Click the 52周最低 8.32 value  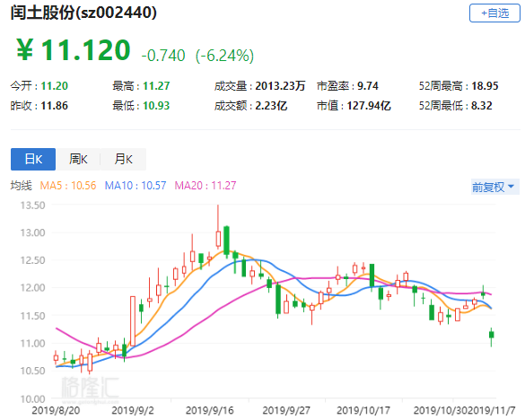(455, 106)
